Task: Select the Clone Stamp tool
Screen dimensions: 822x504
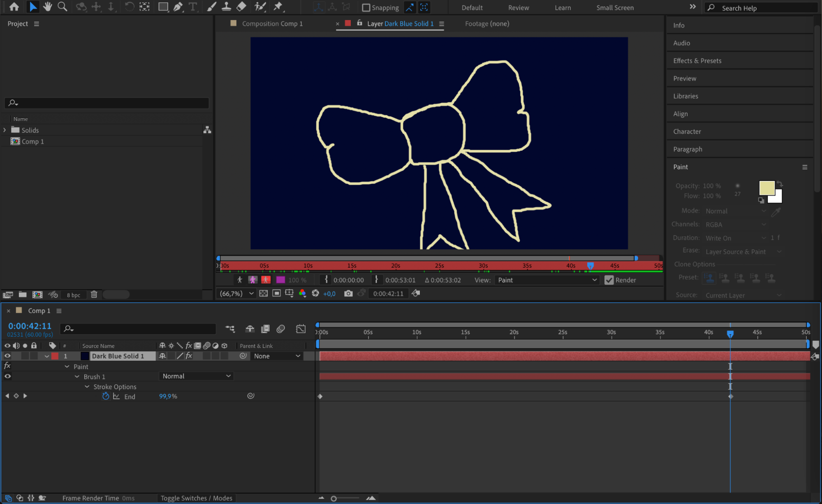Action: (227, 7)
